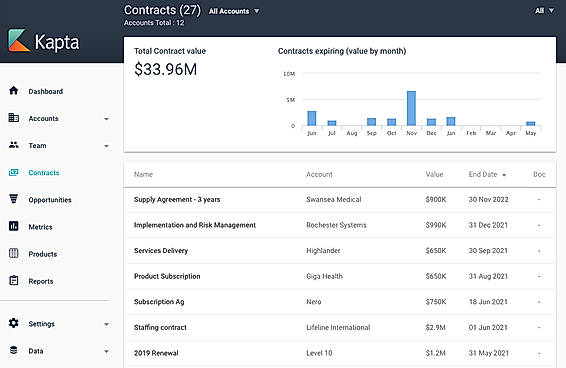Click Giga Health account cell
The image size is (566, 368).
pyautogui.click(x=325, y=276)
